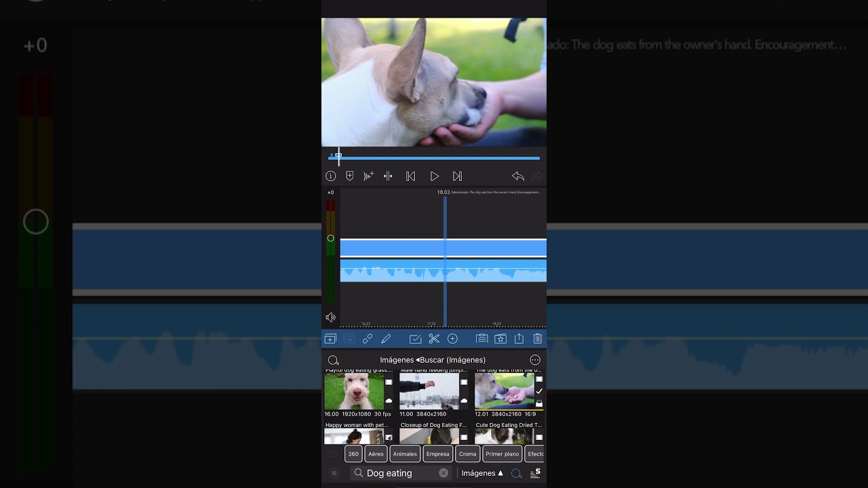Export project with share icon

[519, 339]
